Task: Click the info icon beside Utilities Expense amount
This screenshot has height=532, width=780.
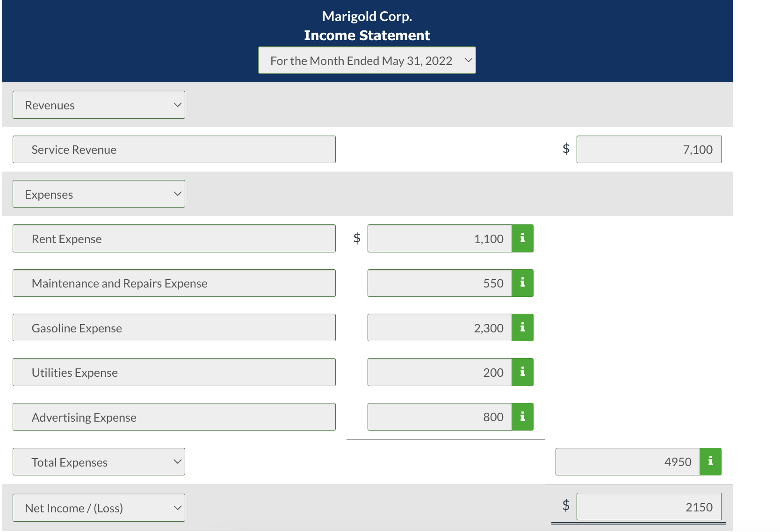Action: [x=522, y=372]
